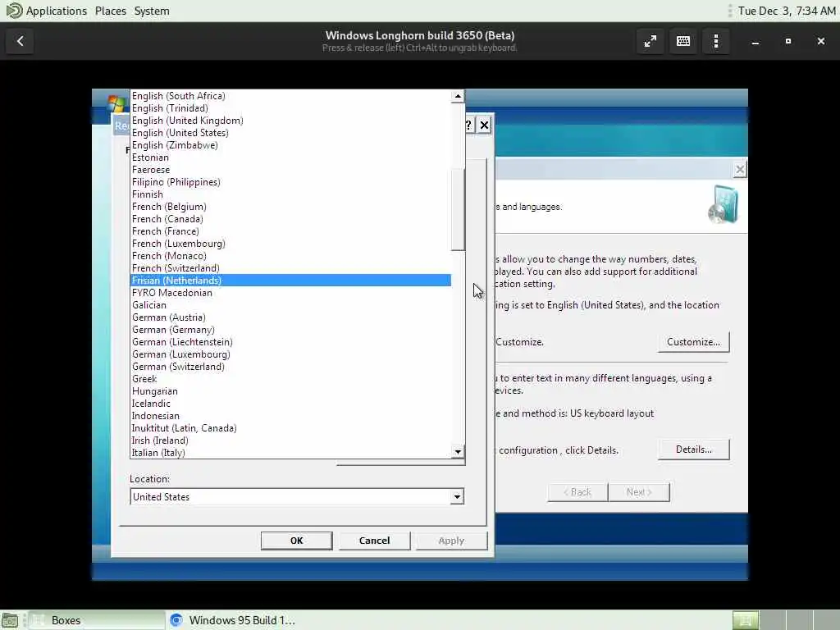
Task: Select German (Luxembourg)
Action: (x=291, y=354)
